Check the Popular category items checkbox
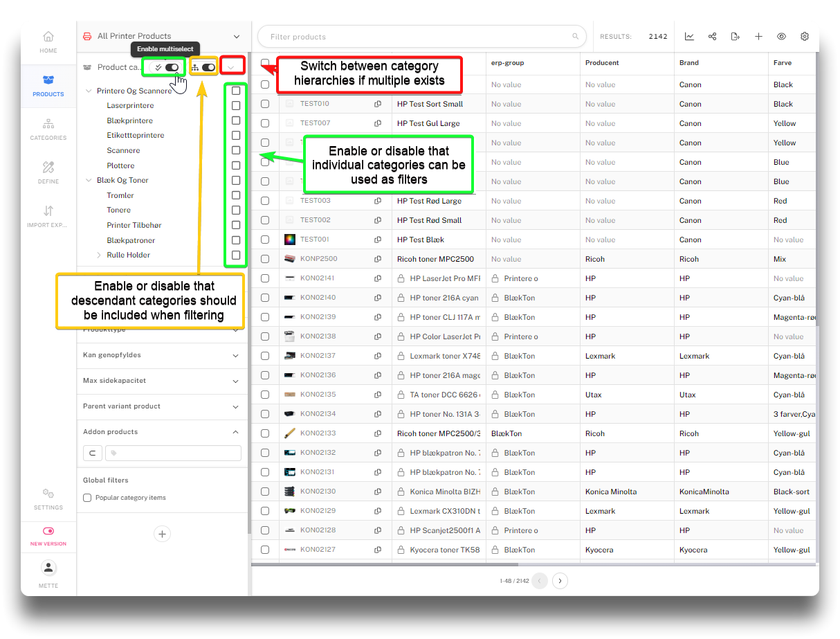 87,498
